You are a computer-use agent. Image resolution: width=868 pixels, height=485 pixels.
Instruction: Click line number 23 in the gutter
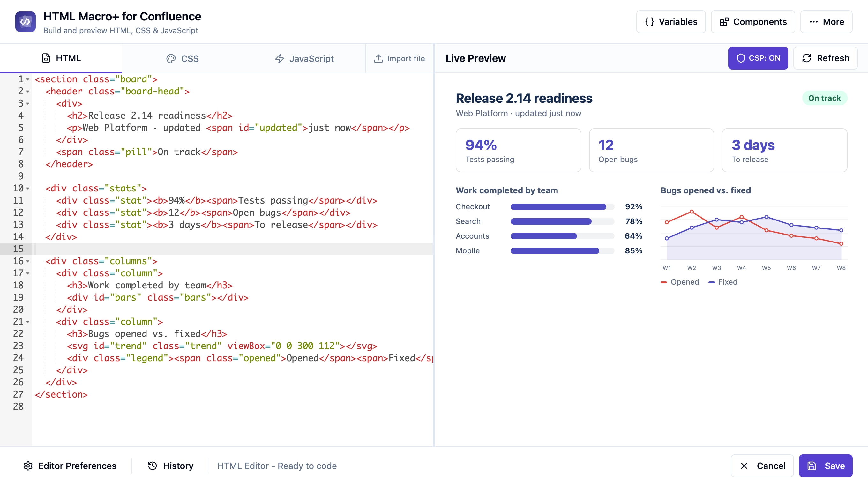point(18,346)
